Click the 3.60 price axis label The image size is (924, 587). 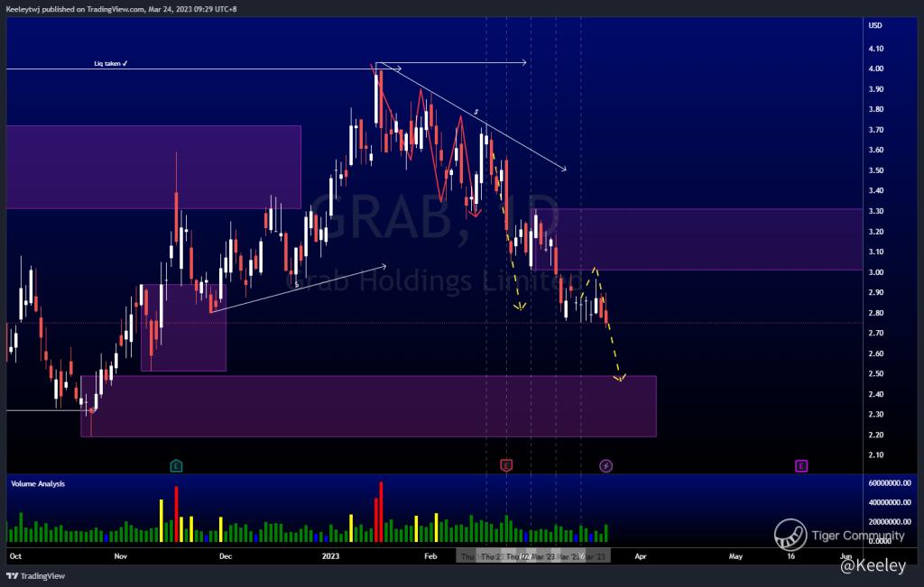point(875,151)
